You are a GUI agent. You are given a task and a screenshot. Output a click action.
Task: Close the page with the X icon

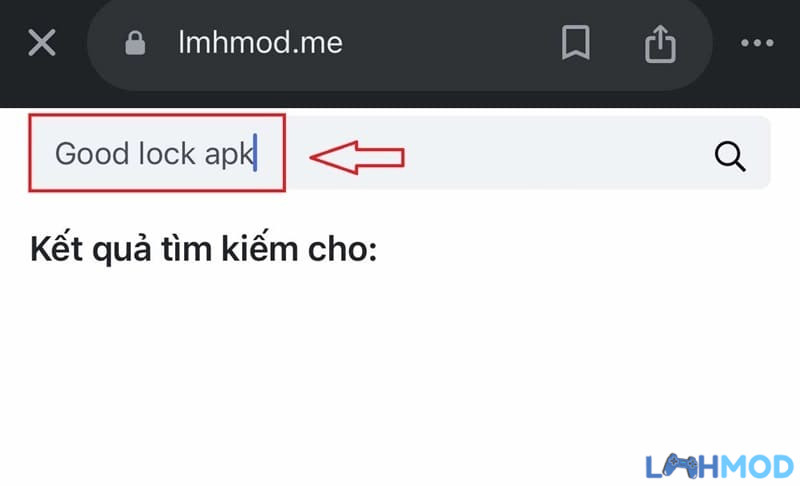pyautogui.click(x=41, y=42)
